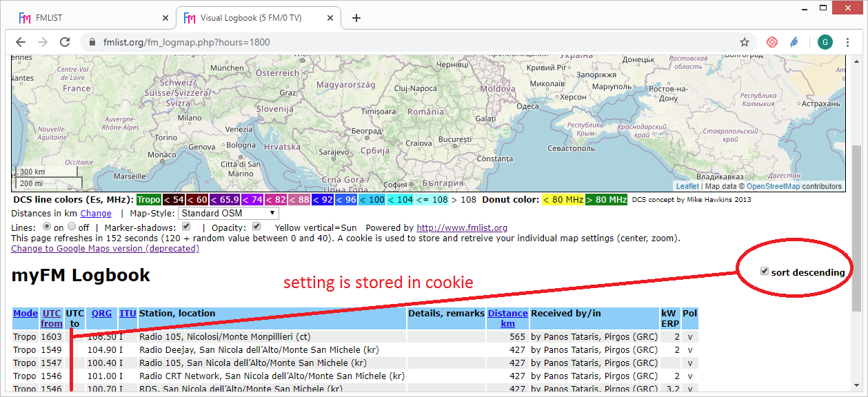Select the Visual Logbook tab
This screenshot has height=397, width=868.
coord(259,18)
